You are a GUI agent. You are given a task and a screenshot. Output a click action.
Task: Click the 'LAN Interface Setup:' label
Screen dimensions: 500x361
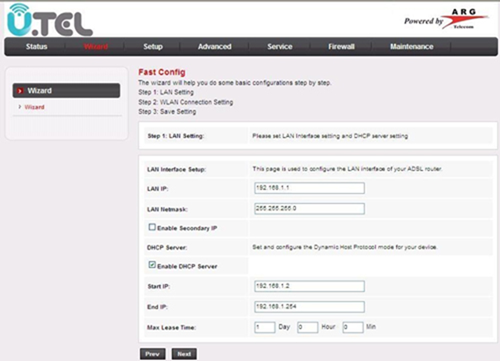[176, 170]
